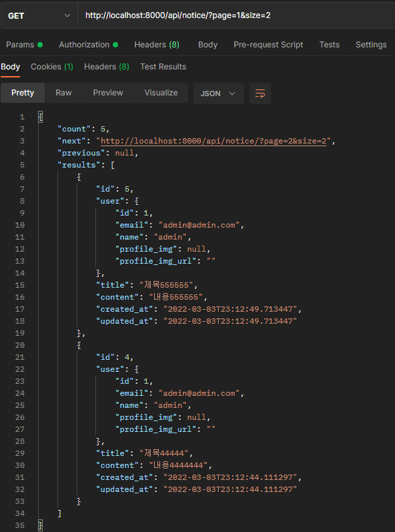Viewport: 395px width, 532px height.
Task: Click the request URL input field
Action: pos(236,15)
